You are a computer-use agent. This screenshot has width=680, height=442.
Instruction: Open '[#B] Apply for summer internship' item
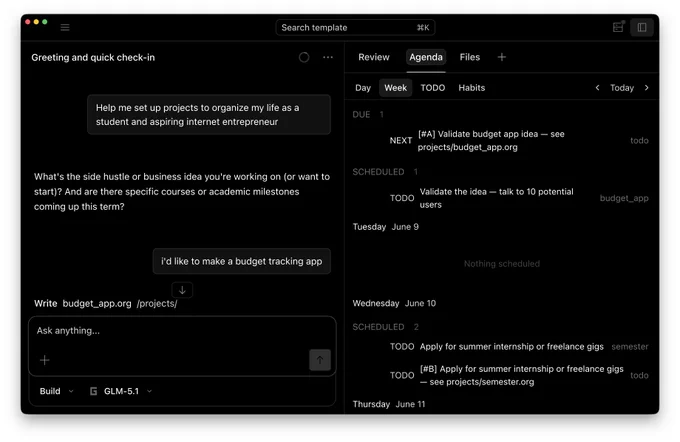point(522,375)
